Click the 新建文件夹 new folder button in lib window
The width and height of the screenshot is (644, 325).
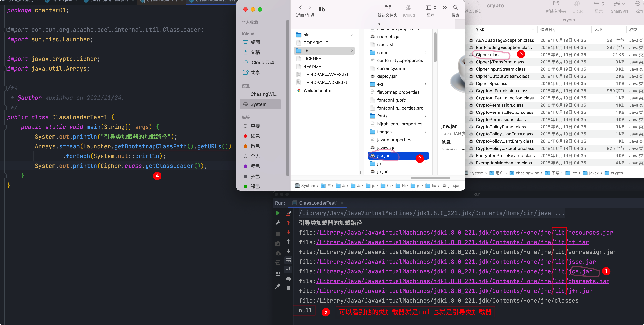(x=387, y=8)
